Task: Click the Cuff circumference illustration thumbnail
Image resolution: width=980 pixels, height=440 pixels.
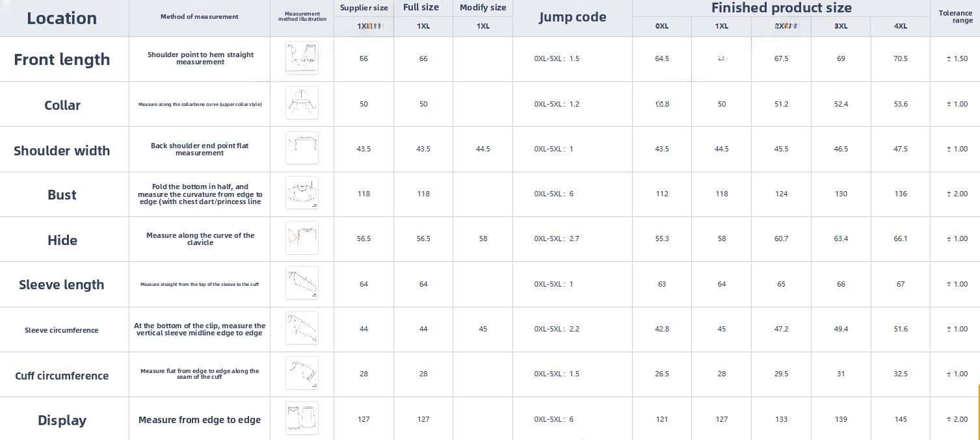Action: [x=302, y=373]
